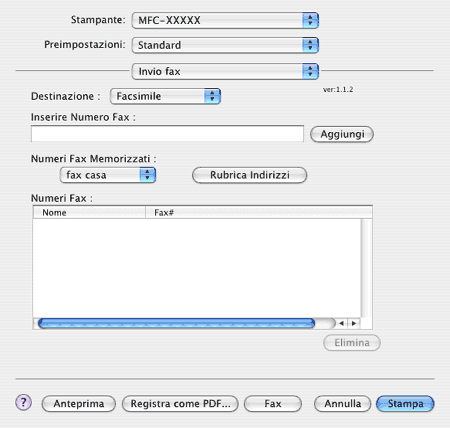
Task: Expand the Invio fax panel selector
Action: [225, 71]
